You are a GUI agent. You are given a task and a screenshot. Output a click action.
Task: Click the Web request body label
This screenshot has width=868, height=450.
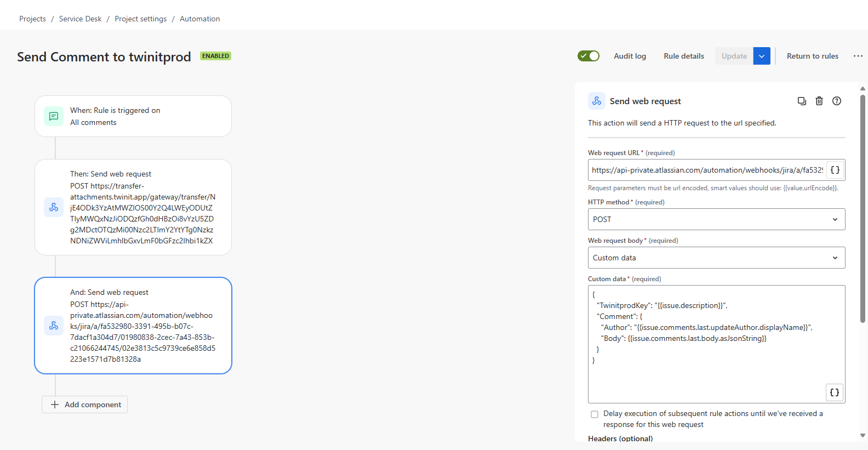tap(633, 241)
